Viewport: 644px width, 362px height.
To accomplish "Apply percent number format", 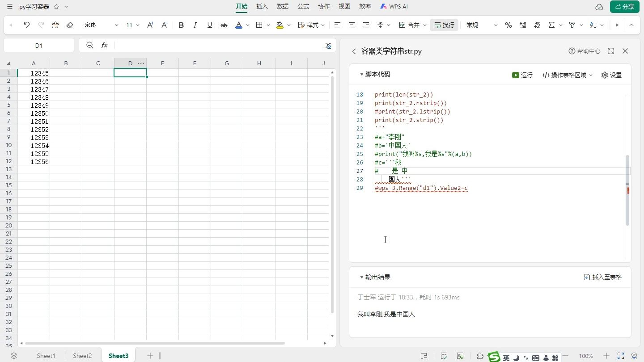I will (x=508, y=25).
